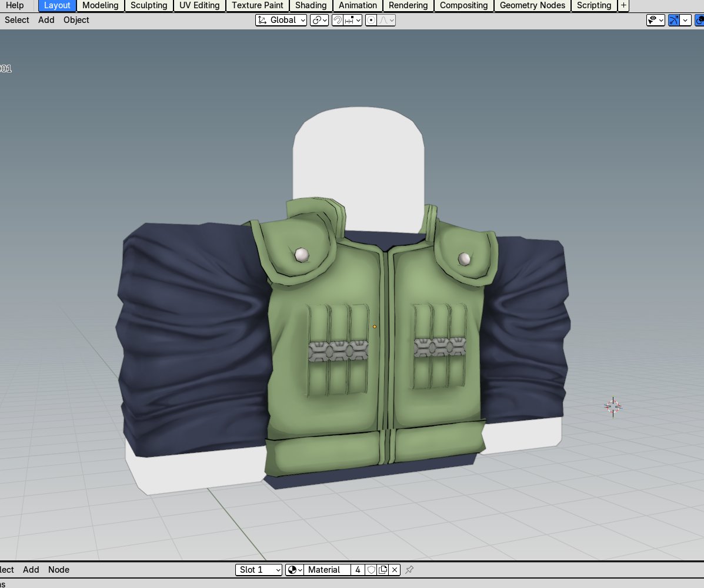704x588 pixels.
Task: Open the viewport Object menu
Action: pos(76,20)
